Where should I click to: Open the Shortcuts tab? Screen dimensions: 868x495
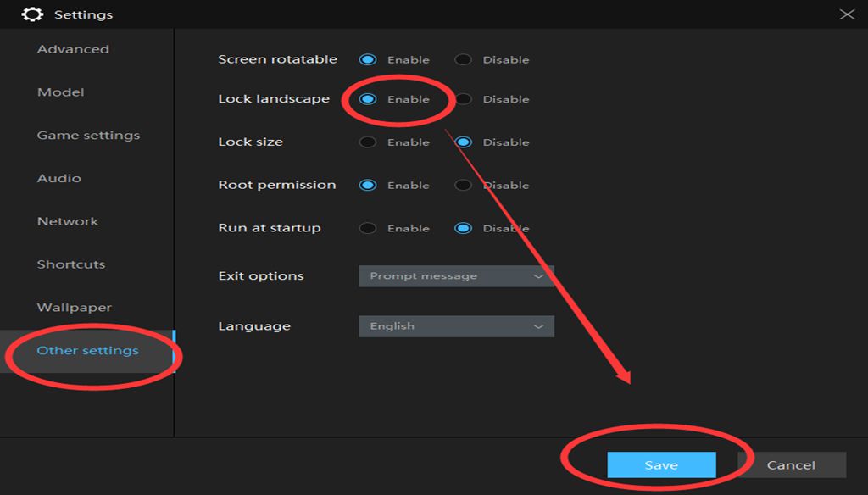pyautogui.click(x=71, y=264)
